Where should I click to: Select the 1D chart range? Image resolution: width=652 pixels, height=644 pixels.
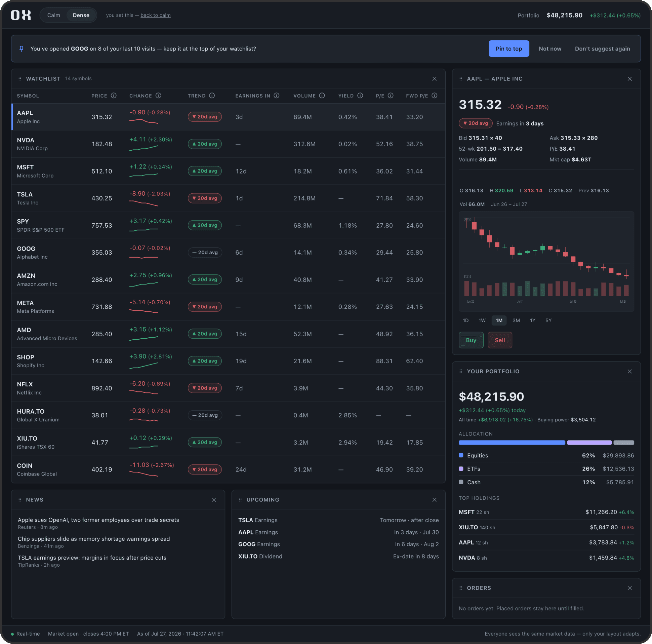465,320
